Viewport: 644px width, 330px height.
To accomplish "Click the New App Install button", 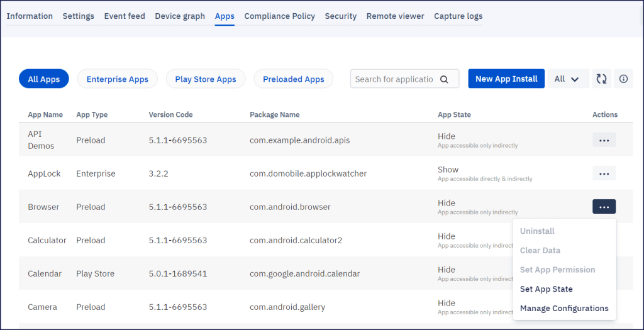I will pos(506,79).
